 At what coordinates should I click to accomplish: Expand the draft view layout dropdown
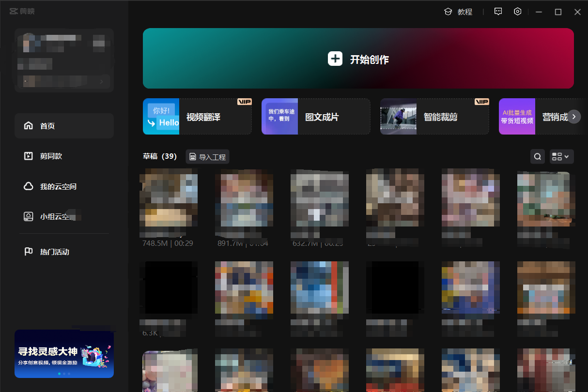click(x=562, y=156)
